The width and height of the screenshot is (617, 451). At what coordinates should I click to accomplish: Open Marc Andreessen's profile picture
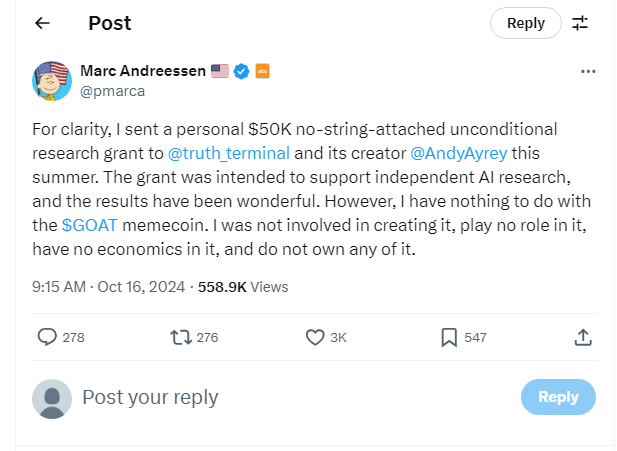pos(51,81)
